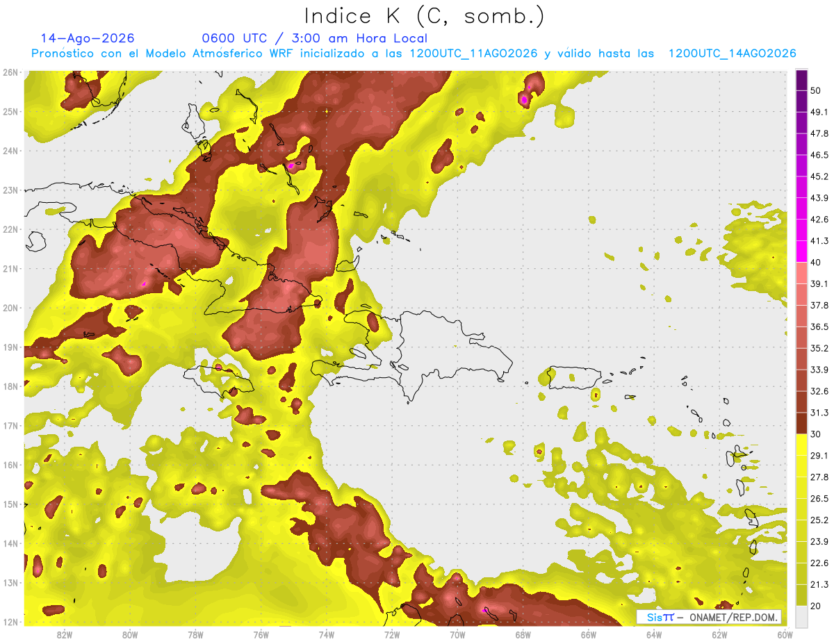Click the valid-until stamp "1200UTC_14AGO2026"
Screen dimensions: 834x644
732,53
